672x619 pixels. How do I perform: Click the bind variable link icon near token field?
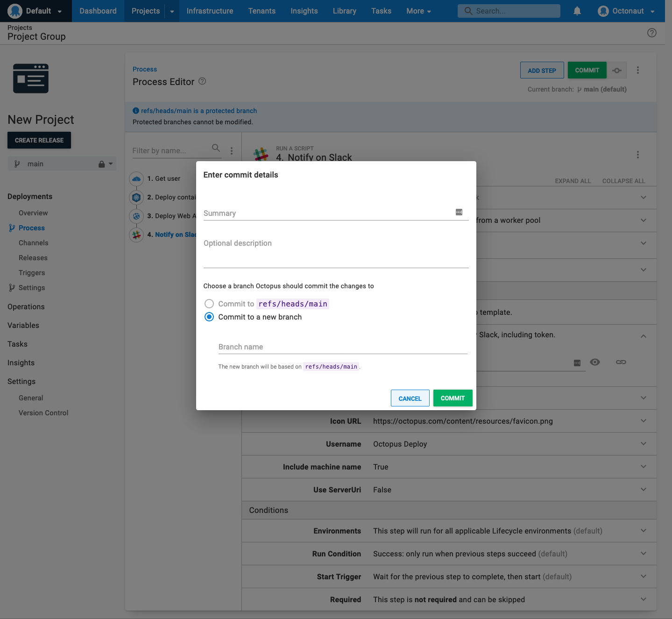(621, 362)
